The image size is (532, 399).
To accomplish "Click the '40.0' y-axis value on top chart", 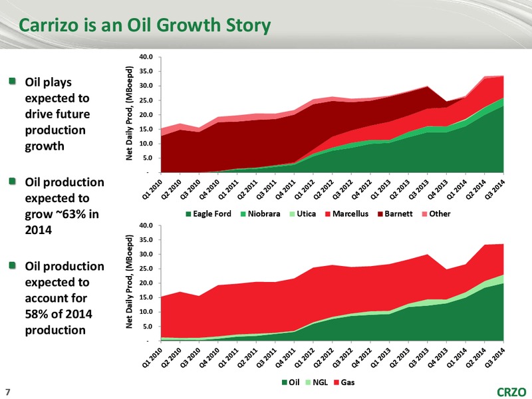I will click(x=146, y=57).
